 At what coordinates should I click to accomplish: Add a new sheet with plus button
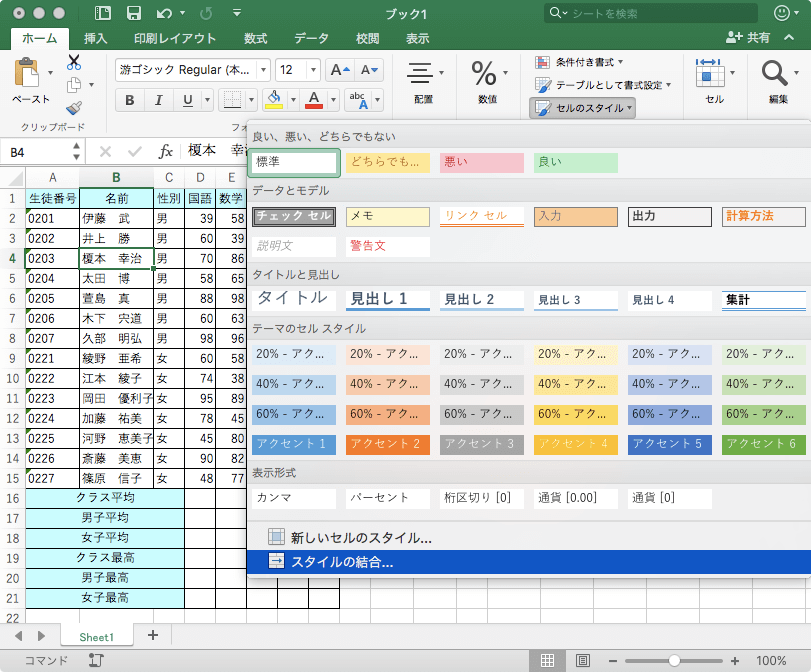tap(153, 635)
